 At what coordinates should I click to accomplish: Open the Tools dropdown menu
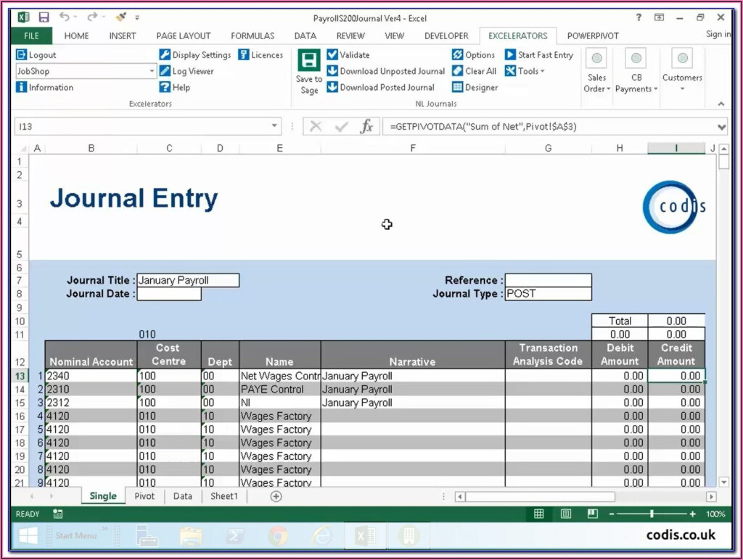[525, 71]
